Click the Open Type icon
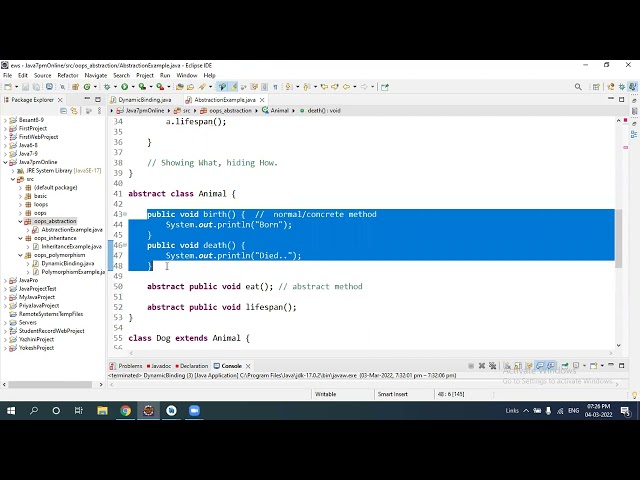The image size is (640, 480). pyautogui.click(x=180, y=87)
